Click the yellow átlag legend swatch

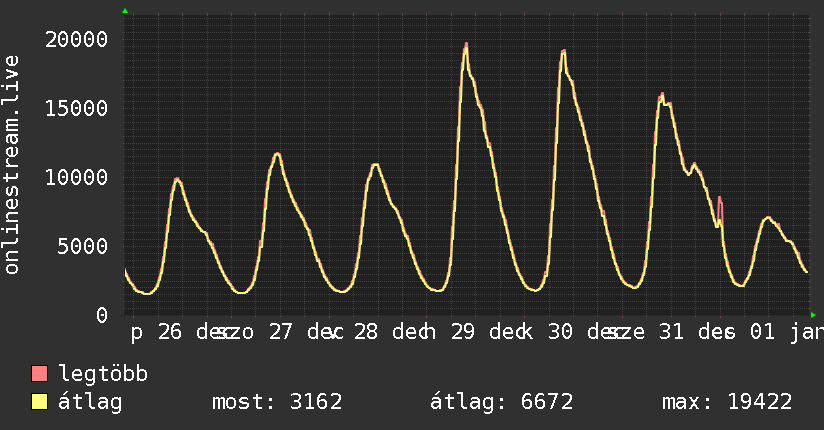[x=39, y=402]
